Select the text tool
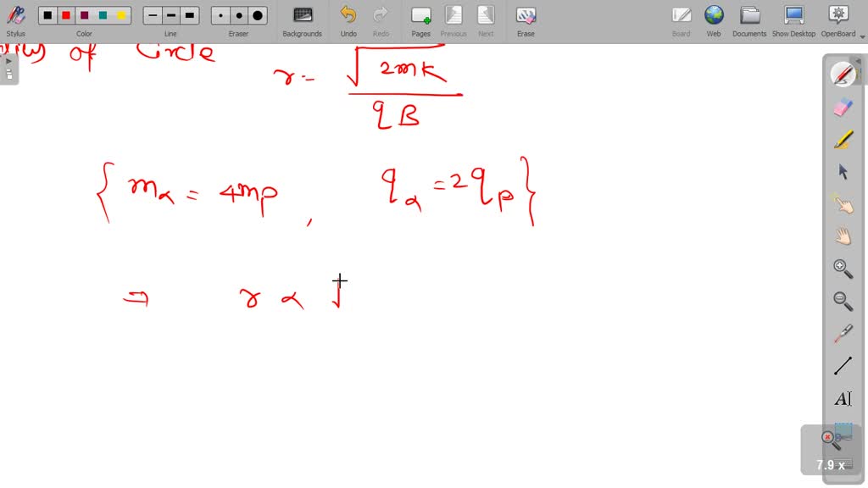This screenshot has width=868, height=488. [x=843, y=398]
